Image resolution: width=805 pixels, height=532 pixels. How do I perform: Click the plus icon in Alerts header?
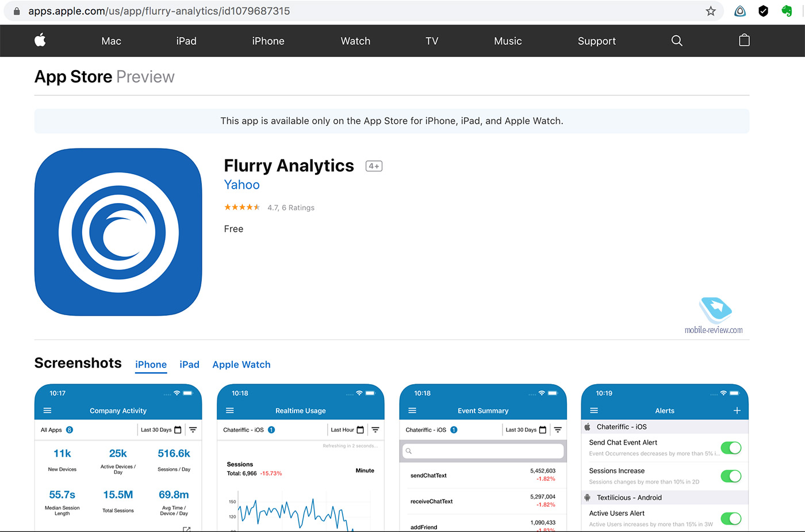(x=737, y=411)
